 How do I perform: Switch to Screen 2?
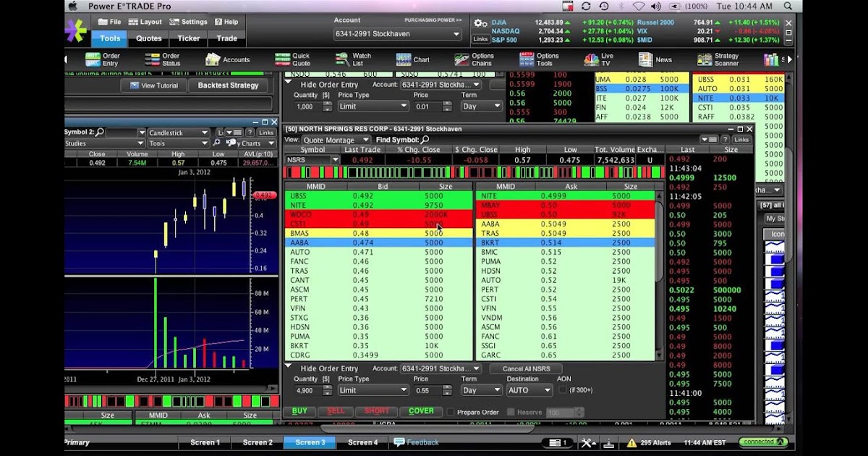click(x=258, y=442)
